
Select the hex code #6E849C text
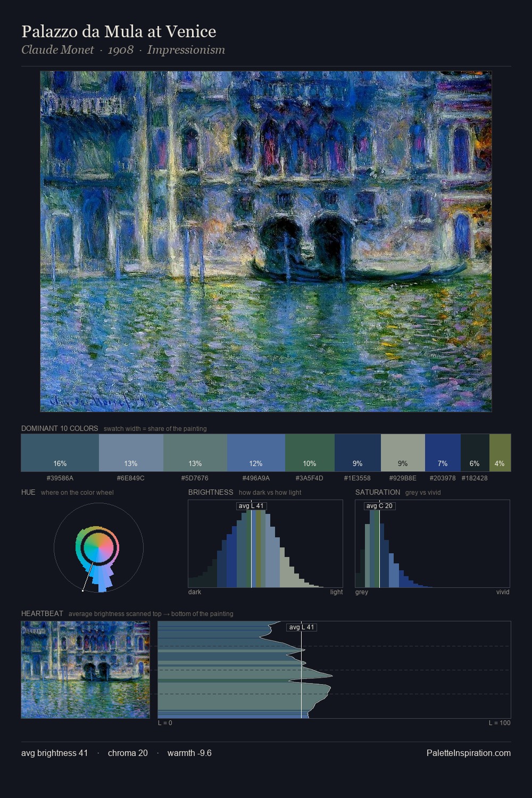(x=131, y=478)
